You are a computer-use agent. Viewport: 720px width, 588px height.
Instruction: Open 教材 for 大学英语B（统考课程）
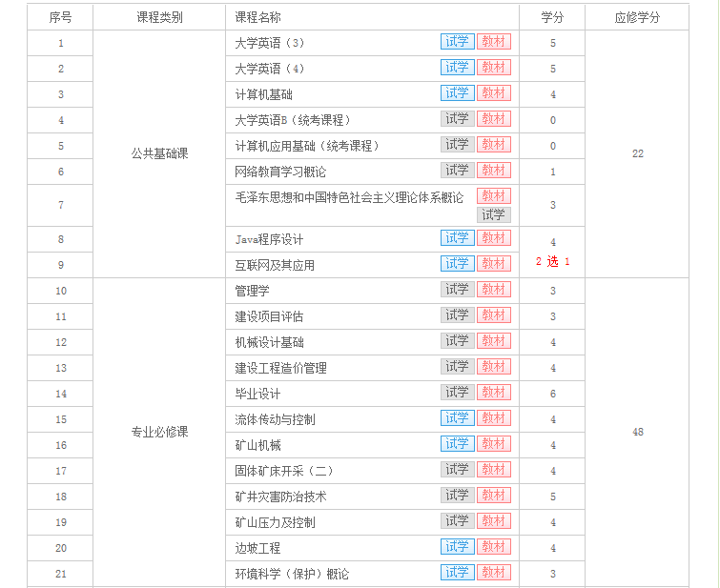(493, 119)
